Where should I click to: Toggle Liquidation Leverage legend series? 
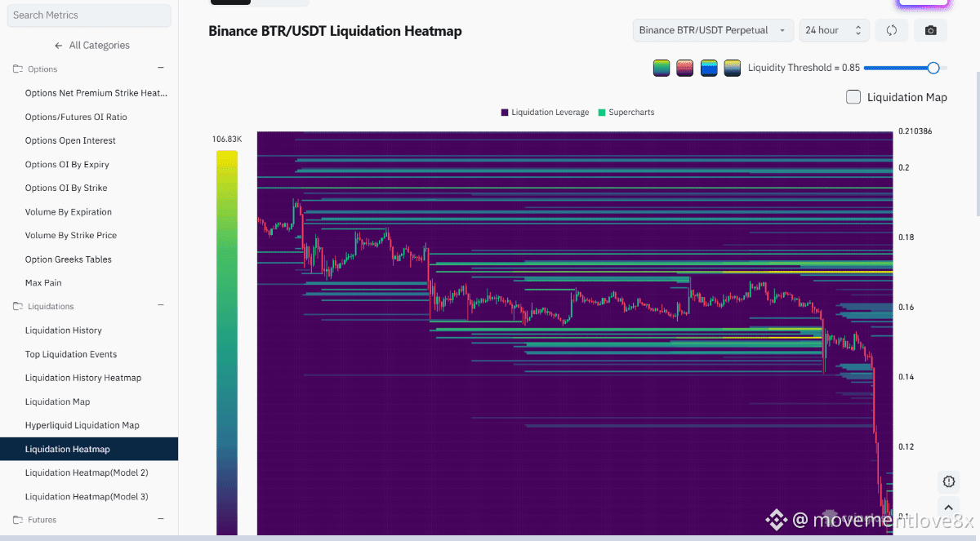tap(545, 112)
